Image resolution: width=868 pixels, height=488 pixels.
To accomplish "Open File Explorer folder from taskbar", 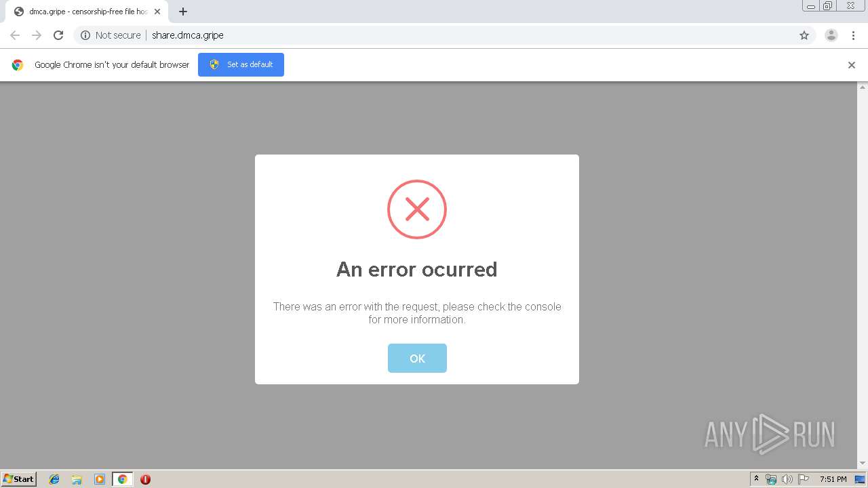I will click(77, 479).
